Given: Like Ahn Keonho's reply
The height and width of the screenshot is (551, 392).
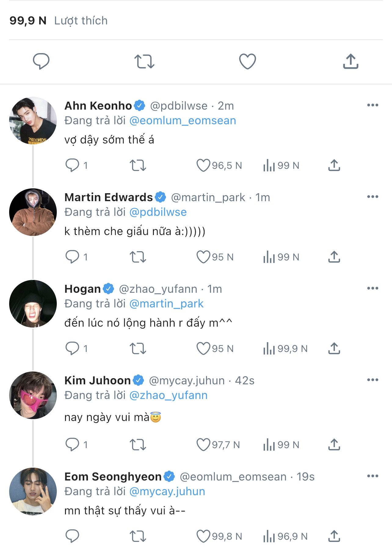Looking at the screenshot, I should (203, 165).
